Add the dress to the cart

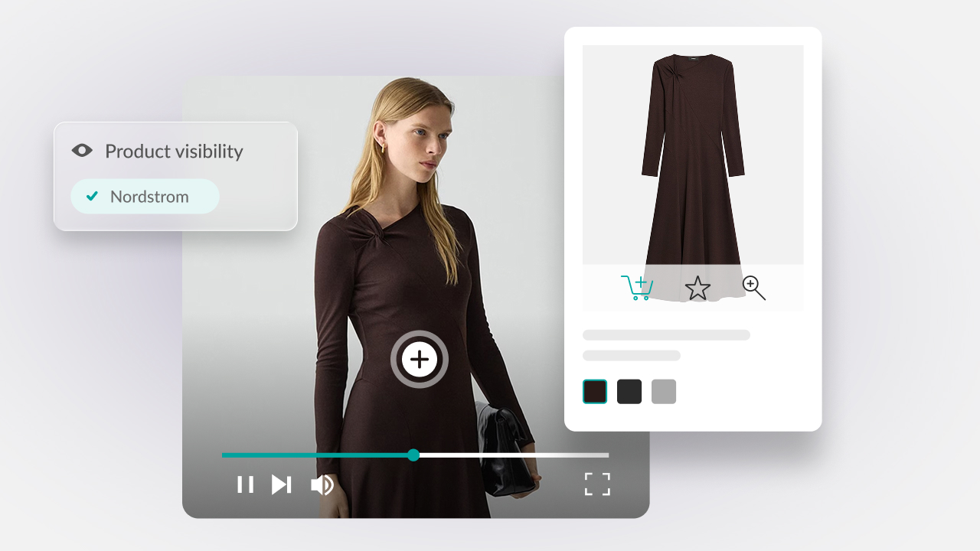637,288
